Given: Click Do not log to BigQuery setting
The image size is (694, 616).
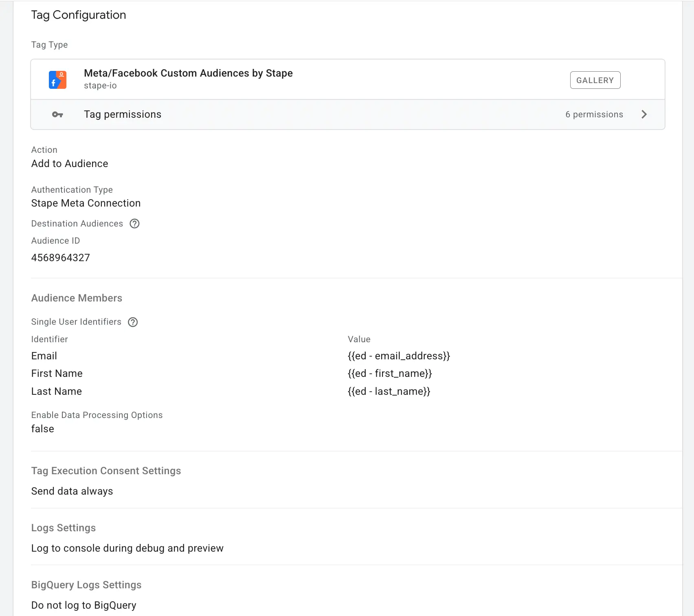Looking at the screenshot, I should (x=83, y=605).
